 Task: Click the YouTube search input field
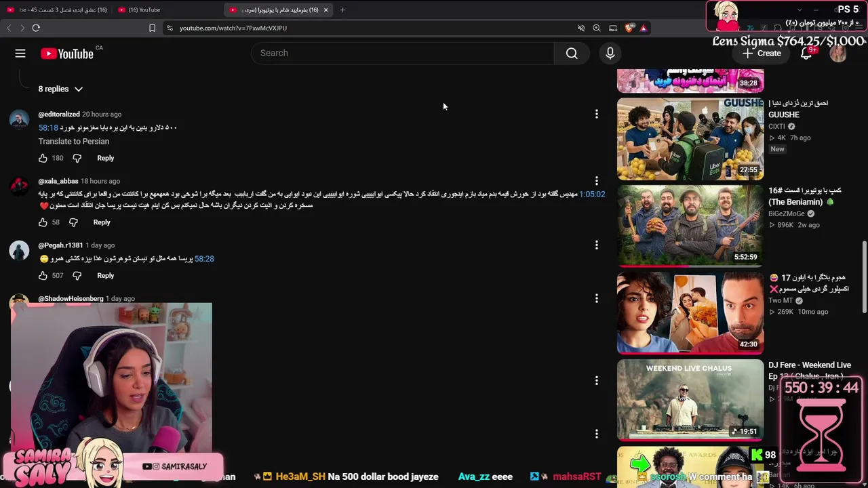pyautogui.click(x=403, y=54)
